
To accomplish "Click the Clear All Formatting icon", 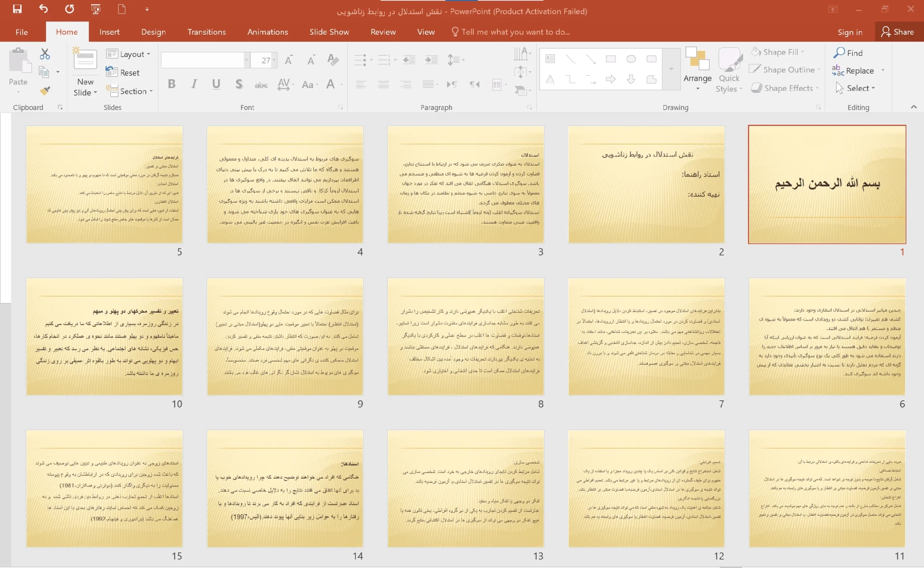I will (x=333, y=60).
